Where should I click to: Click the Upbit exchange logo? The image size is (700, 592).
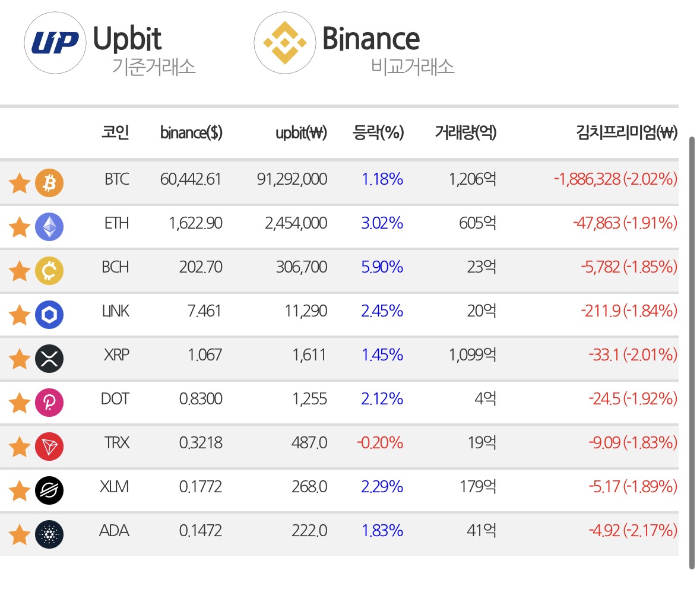[55, 43]
